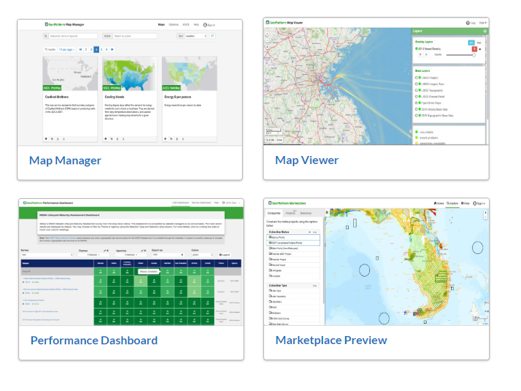
Task: Open the Sort dropdown in Map Manager
Action: click(196, 36)
